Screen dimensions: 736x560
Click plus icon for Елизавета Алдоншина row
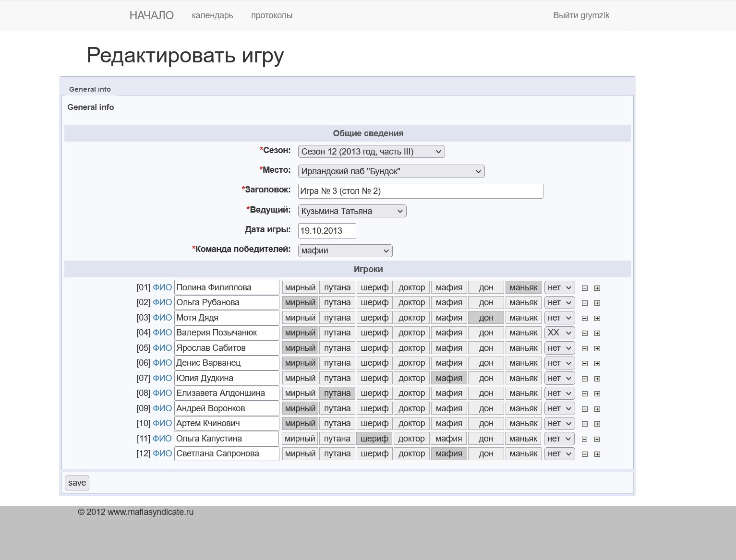pos(597,393)
